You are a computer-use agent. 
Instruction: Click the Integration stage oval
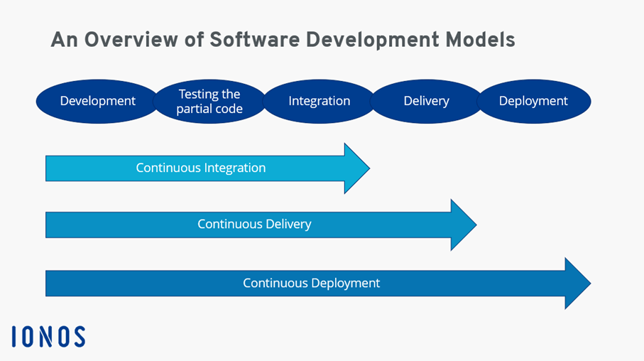[319, 101]
